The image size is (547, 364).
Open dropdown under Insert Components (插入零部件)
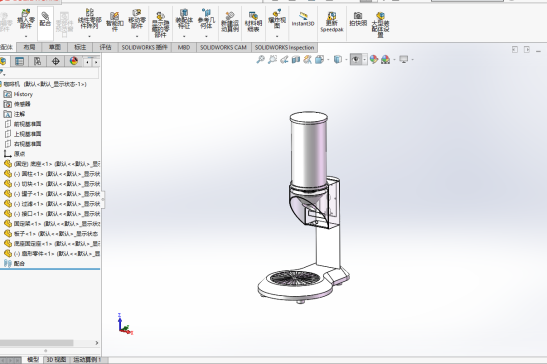click(26, 37)
